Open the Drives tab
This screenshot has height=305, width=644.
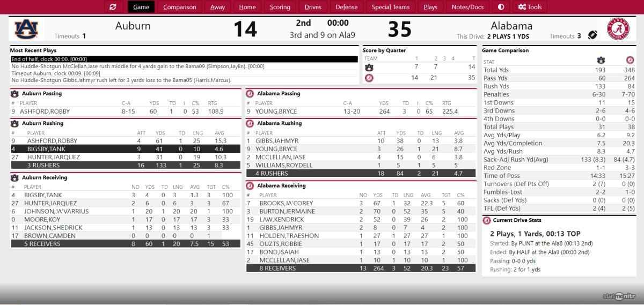(313, 7)
